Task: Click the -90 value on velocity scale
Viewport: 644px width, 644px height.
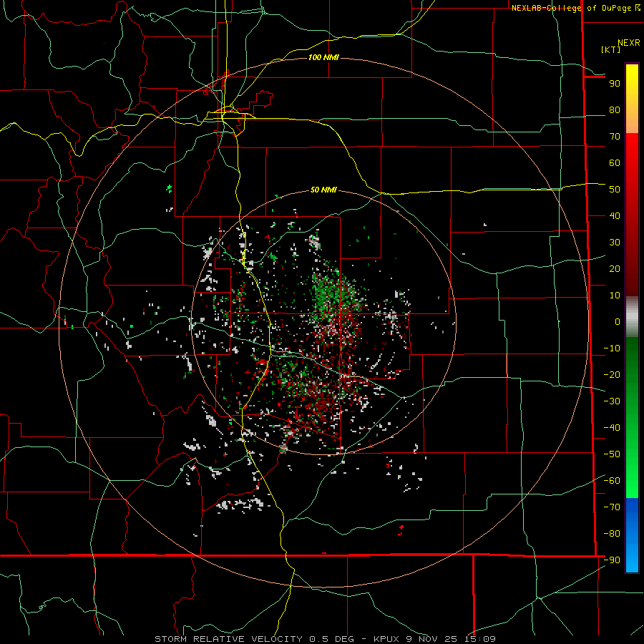Action: point(612,560)
